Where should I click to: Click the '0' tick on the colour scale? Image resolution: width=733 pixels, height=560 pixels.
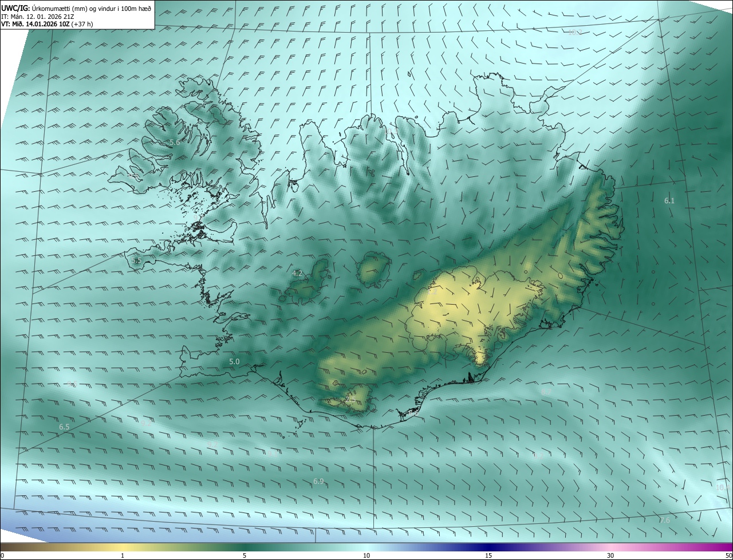tap(2, 555)
